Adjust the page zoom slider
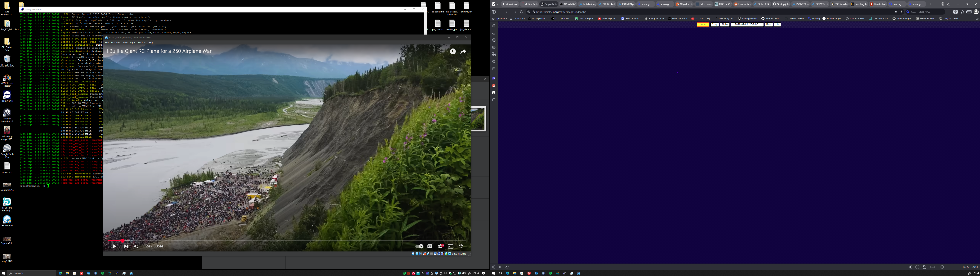The height and width of the screenshot is (276, 980). pos(949,267)
